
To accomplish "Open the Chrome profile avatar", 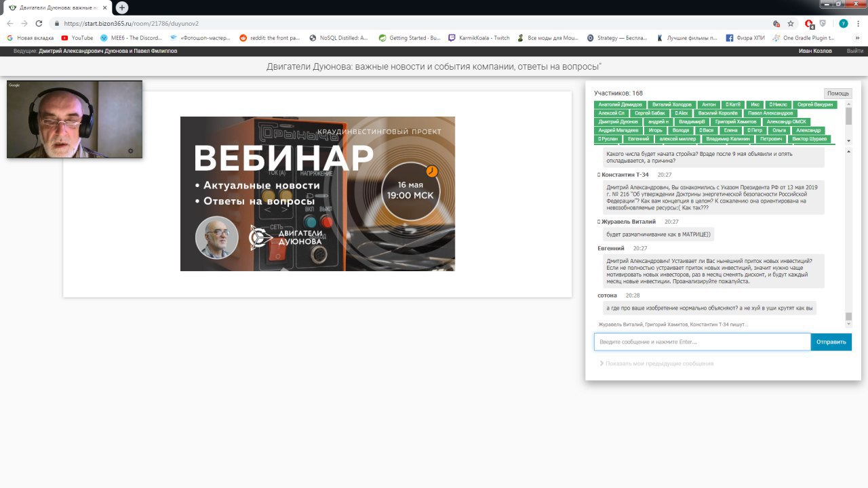I will [843, 23].
